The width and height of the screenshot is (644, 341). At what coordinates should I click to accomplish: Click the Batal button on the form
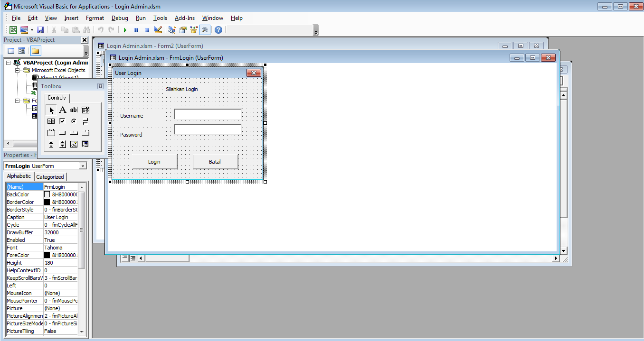(215, 162)
